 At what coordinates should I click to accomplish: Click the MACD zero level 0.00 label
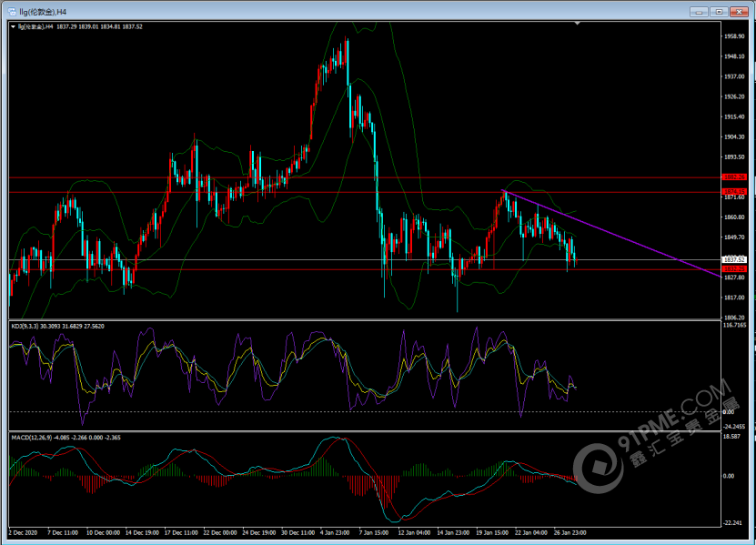point(729,476)
